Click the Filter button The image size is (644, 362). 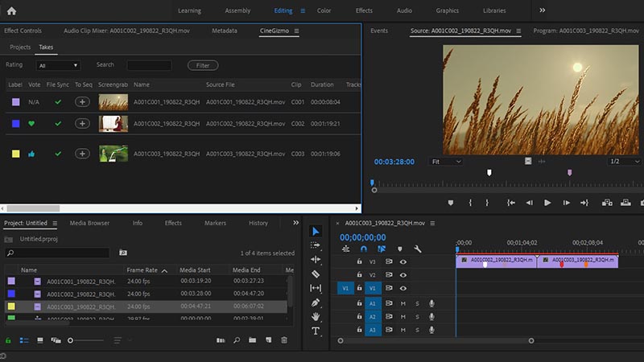[x=203, y=65]
